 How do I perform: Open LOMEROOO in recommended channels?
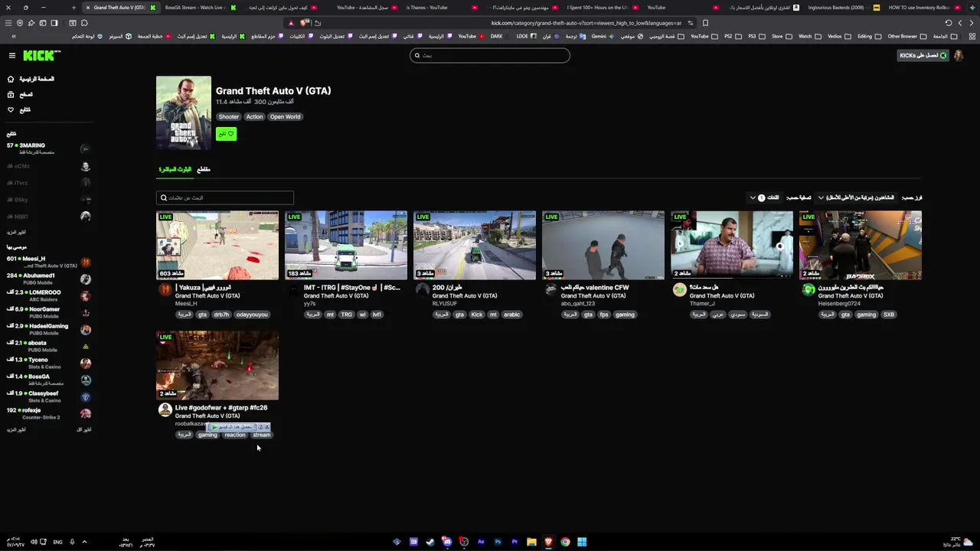coord(48,295)
